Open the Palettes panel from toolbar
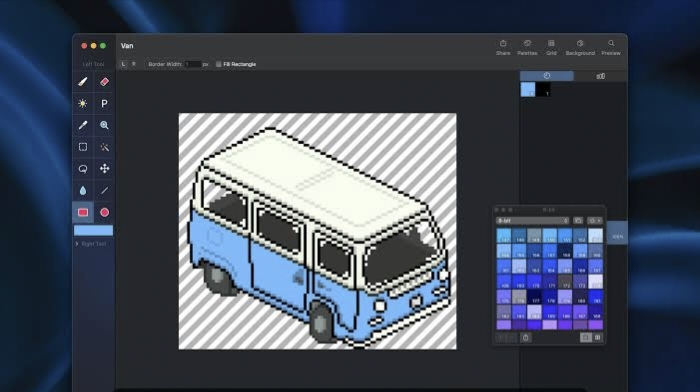The image size is (700, 392). 527,47
